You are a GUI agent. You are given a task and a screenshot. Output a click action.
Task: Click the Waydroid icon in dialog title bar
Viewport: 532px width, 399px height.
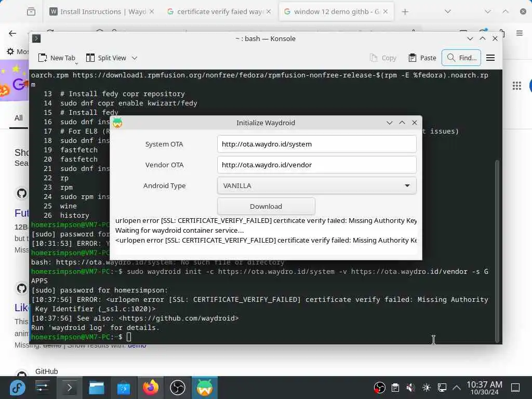tap(117, 123)
